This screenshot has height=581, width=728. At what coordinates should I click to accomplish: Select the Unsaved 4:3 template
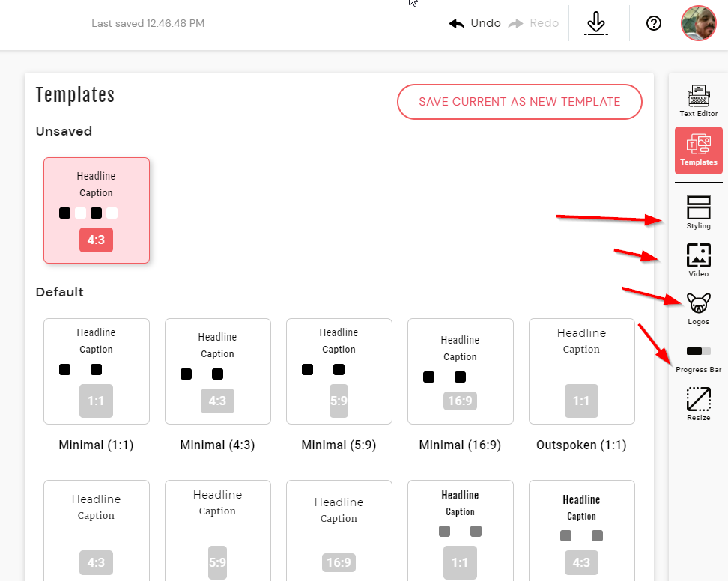tap(97, 210)
